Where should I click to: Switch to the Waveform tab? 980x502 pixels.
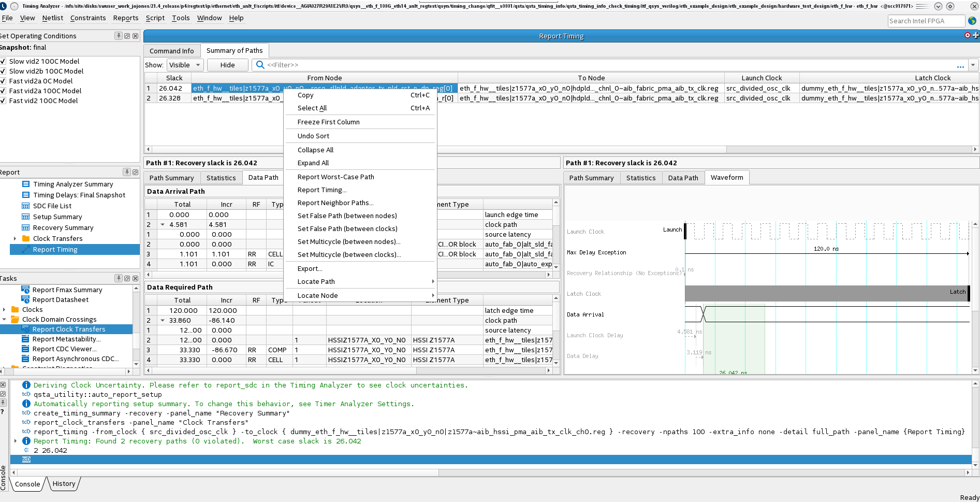click(726, 177)
